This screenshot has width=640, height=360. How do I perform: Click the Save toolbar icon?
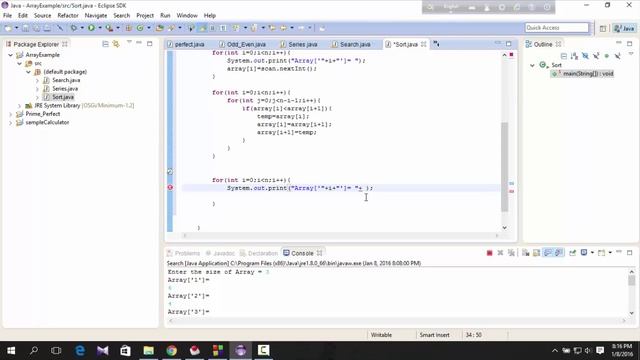26,28
